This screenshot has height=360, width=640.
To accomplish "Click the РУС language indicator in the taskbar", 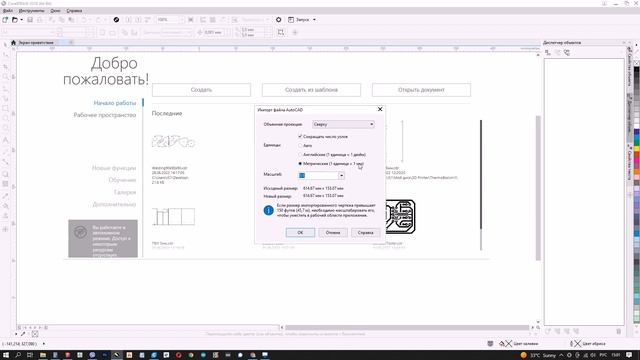I will click(603, 355).
